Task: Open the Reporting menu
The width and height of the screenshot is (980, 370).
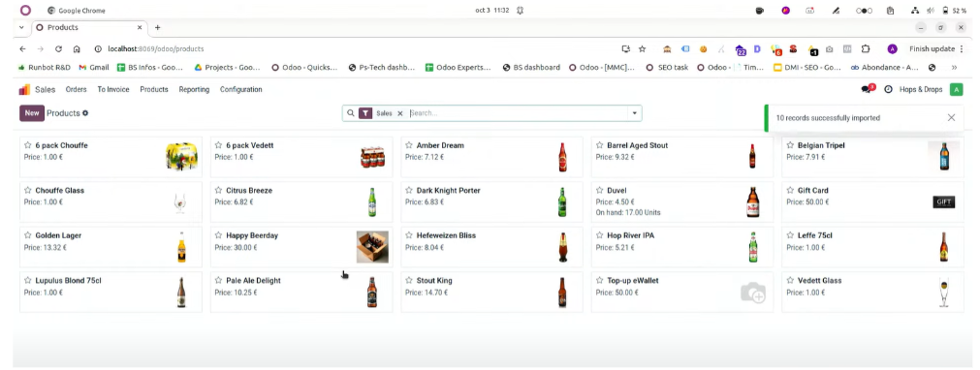Action: [194, 89]
